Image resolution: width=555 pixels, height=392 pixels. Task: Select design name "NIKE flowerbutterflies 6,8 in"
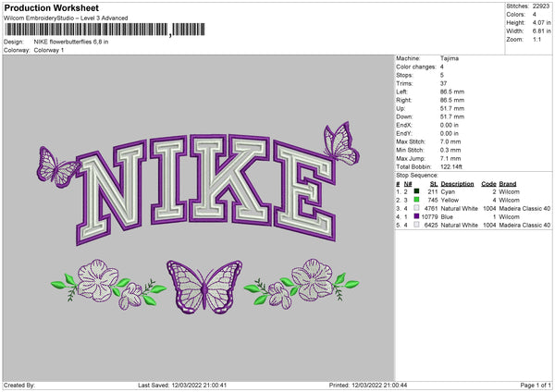(71, 42)
